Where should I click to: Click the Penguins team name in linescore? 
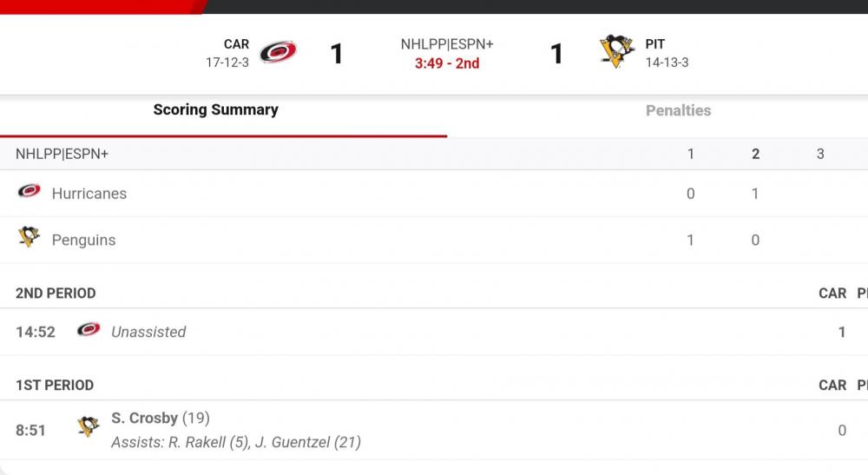(83, 240)
